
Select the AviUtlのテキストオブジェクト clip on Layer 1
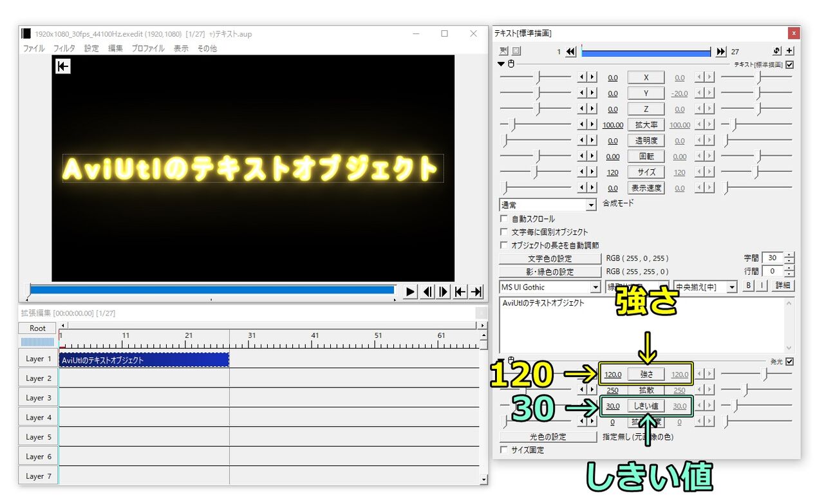[x=143, y=359]
